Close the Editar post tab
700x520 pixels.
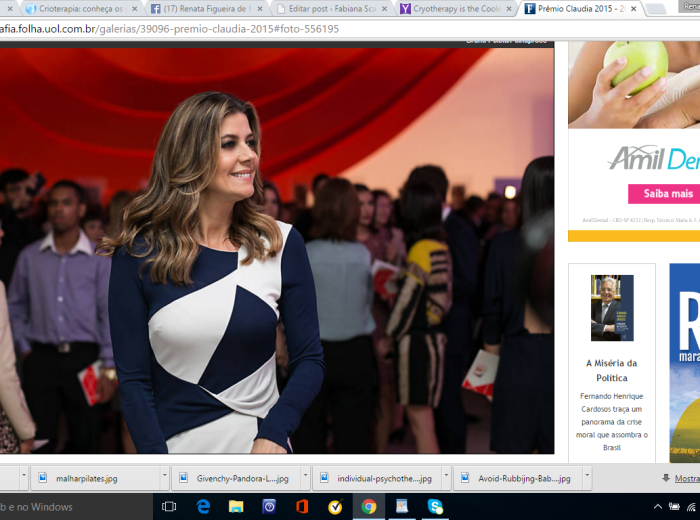point(384,8)
